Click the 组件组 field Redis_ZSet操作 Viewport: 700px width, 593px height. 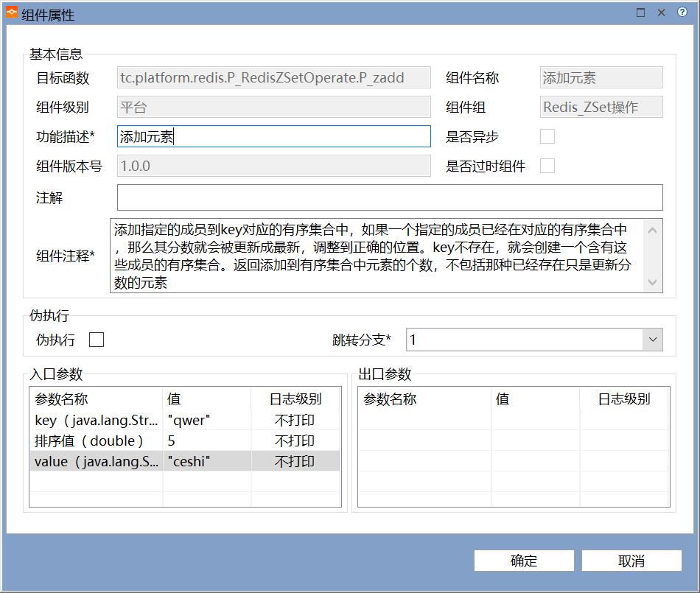click(x=601, y=107)
